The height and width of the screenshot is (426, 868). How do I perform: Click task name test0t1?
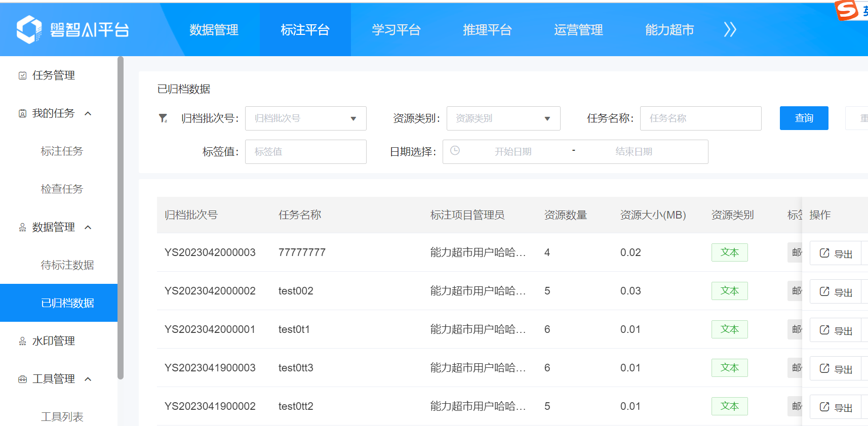point(294,329)
